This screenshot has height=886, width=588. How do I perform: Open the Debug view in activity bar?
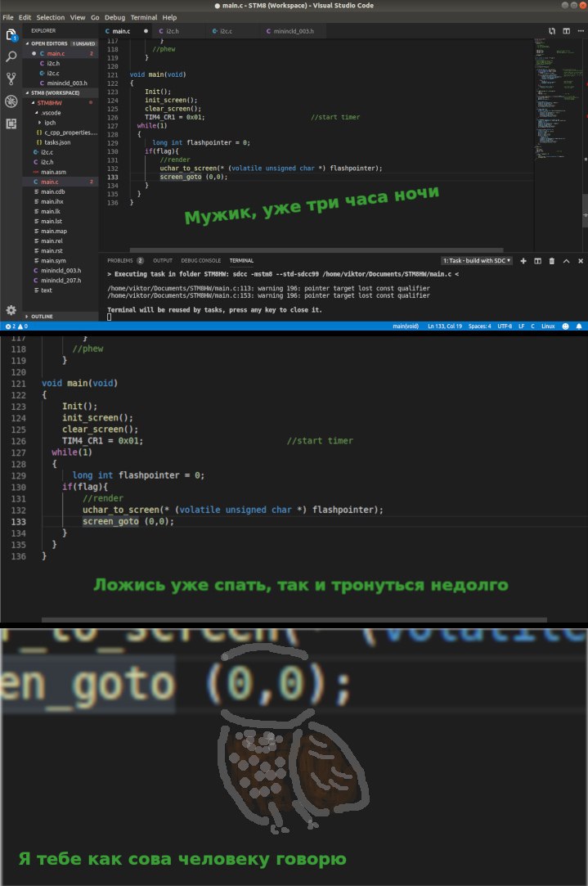(x=11, y=101)
